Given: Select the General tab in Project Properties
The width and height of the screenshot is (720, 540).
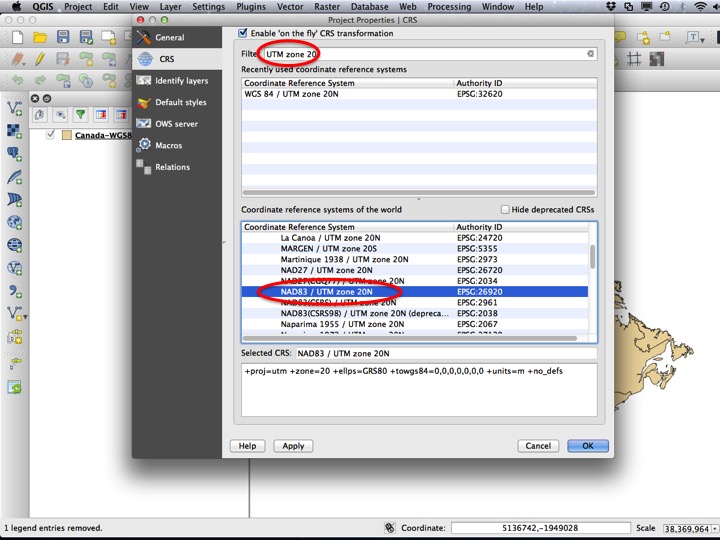Looking at the screenshot, I should pyautogui.click(x=177, y=38).
